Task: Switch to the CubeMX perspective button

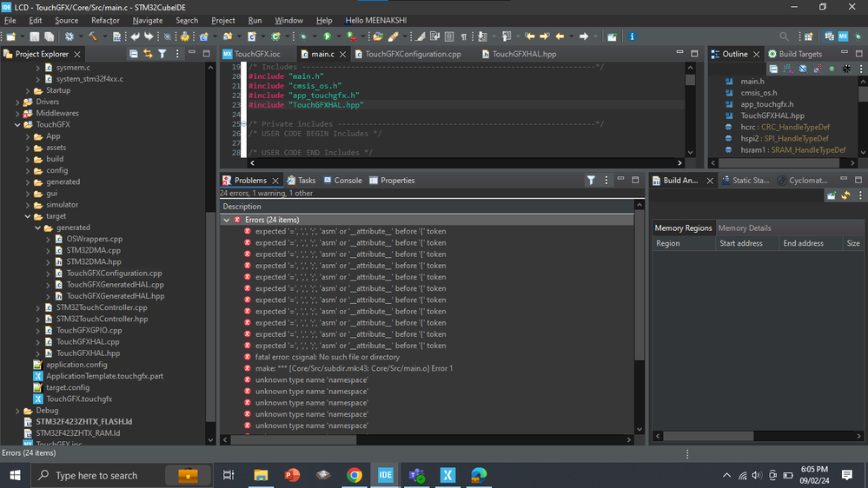Action: (x=843, y=36)
